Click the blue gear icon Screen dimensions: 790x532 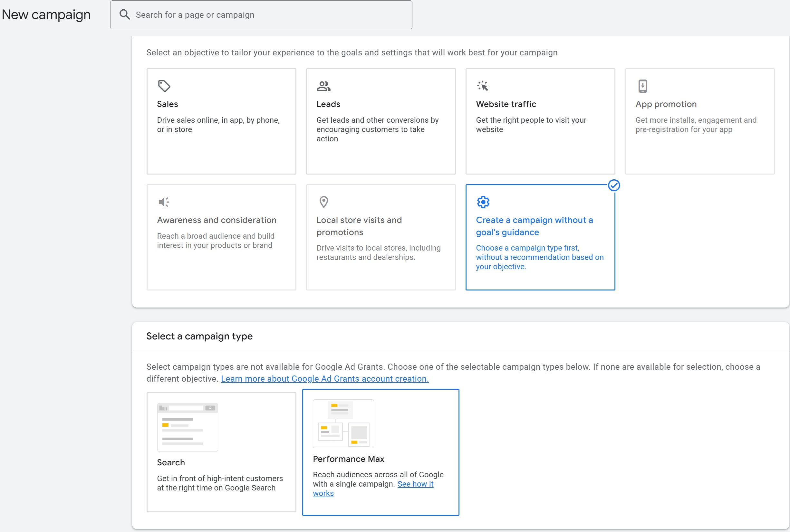[483, 202]
